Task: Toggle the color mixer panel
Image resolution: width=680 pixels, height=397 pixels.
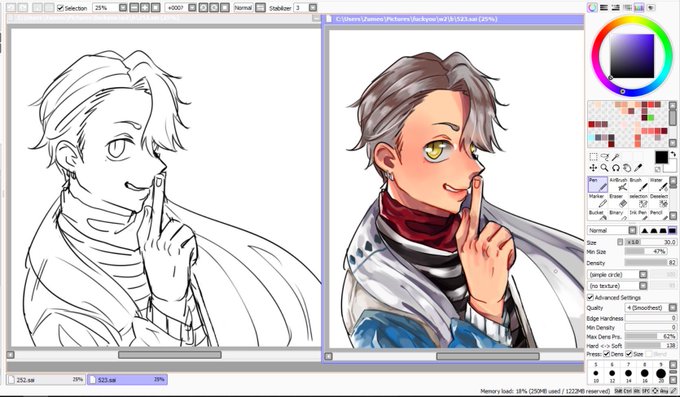Action: click(x=627, y=7)
